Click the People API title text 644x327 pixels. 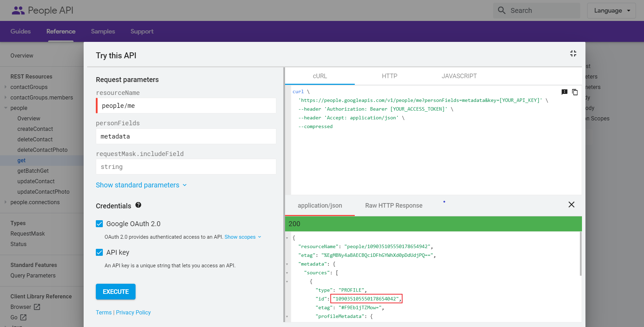[x=51, y=10]
